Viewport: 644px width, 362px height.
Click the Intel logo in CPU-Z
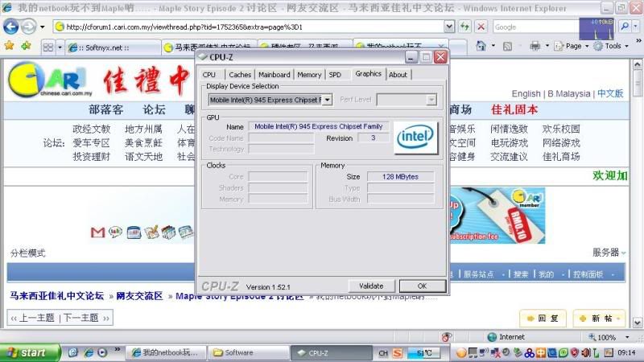(416, 137)
